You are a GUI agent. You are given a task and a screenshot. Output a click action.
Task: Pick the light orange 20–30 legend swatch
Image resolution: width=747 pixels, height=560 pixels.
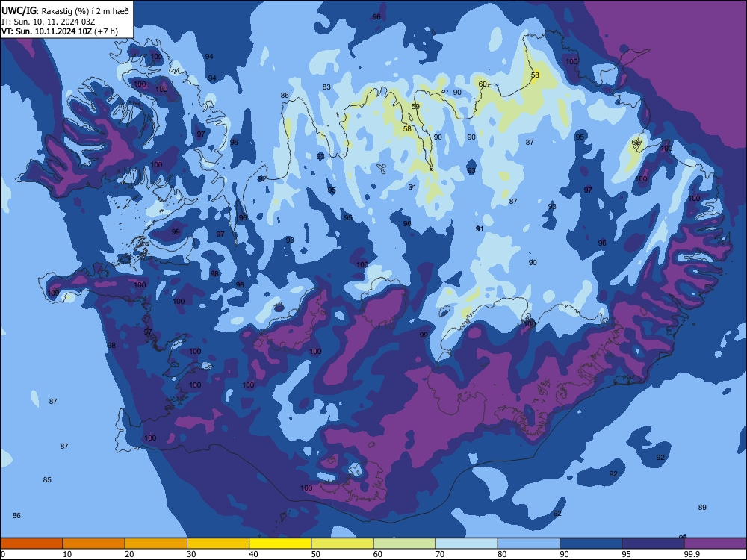point(156,544)
